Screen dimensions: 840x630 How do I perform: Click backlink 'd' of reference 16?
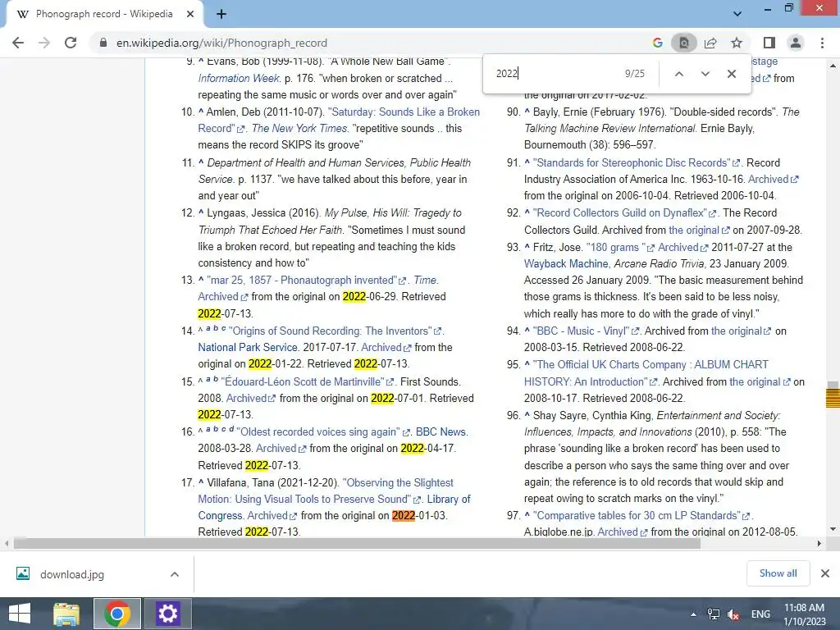tap(231, 428)
